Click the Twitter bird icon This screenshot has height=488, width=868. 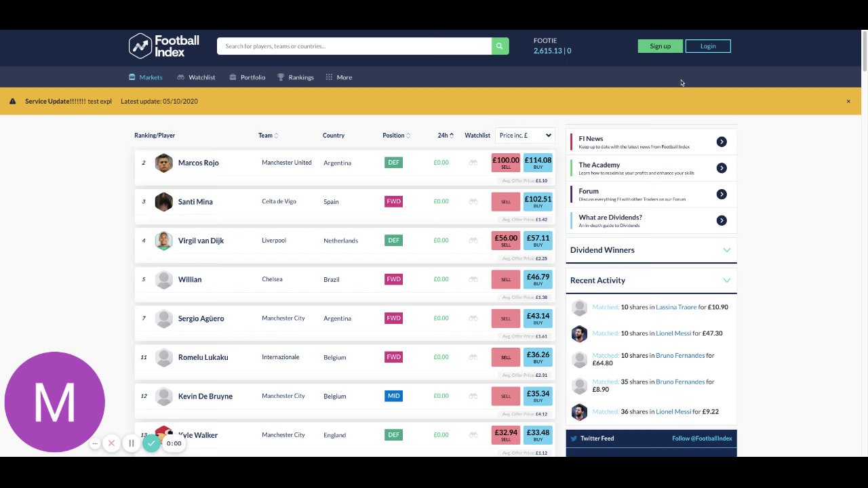574,439
